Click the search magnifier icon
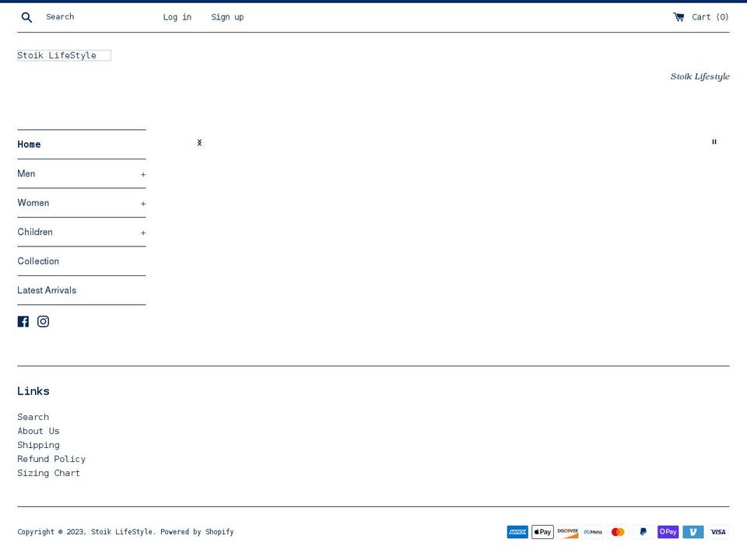Screen dimensions: 747x560 click(x=26, y=18)
